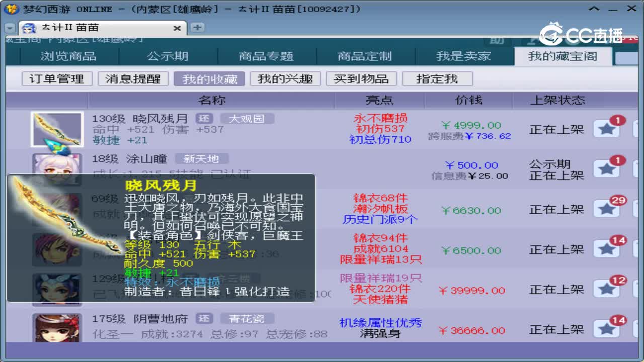Image resolution: width=644 pixels, height=362 pixels.
Task: Click 历史门派9个 highlight
Action: [x=380, y=219]
